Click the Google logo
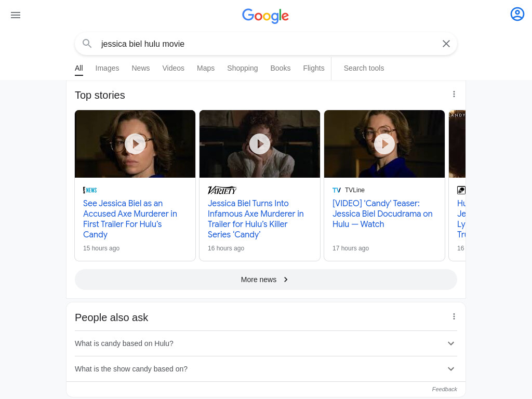Image resolution: width=532 pixels, height=399 pixels. click(x=265, y=16)
